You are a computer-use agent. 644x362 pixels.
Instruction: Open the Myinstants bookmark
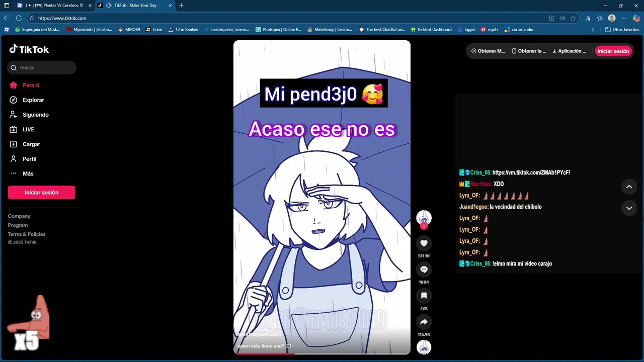tap(90, 30)
